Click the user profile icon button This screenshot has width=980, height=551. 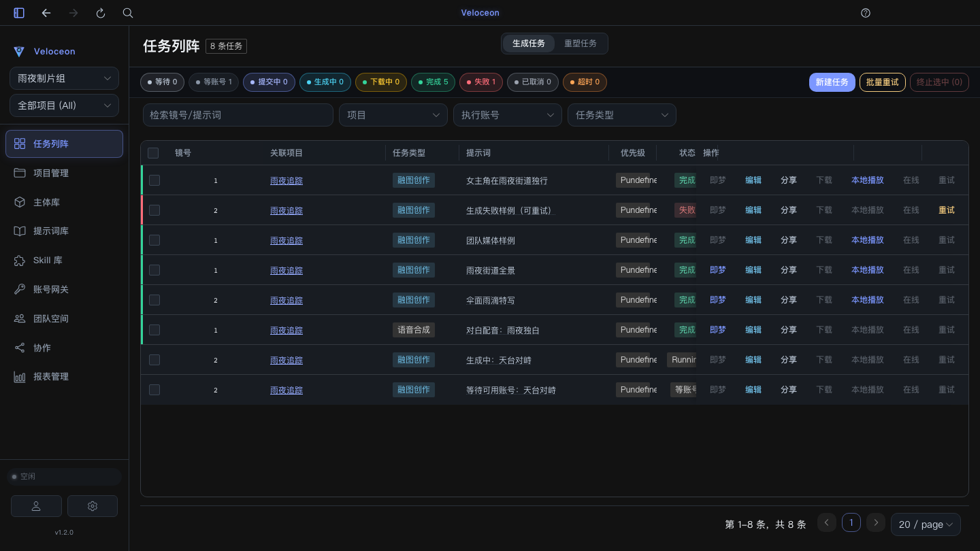[x=36, y=506]
